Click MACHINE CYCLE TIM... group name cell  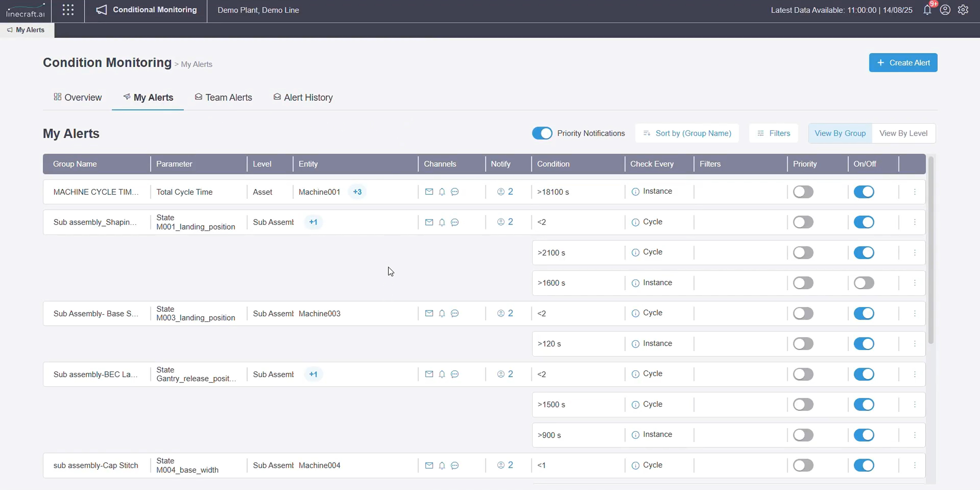(x=95, y=192)
